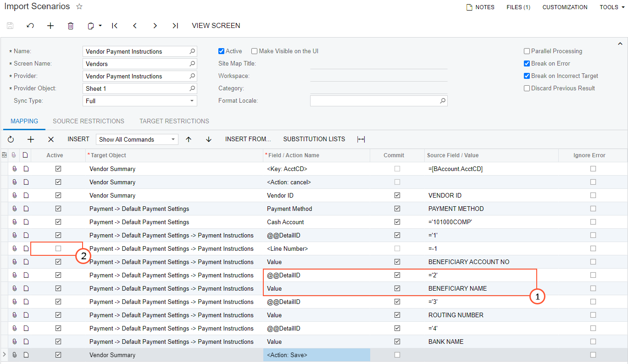Switch to the Source Restrictions tab
Viewport: 628px width, 364px height.
(x=89, y=121)
